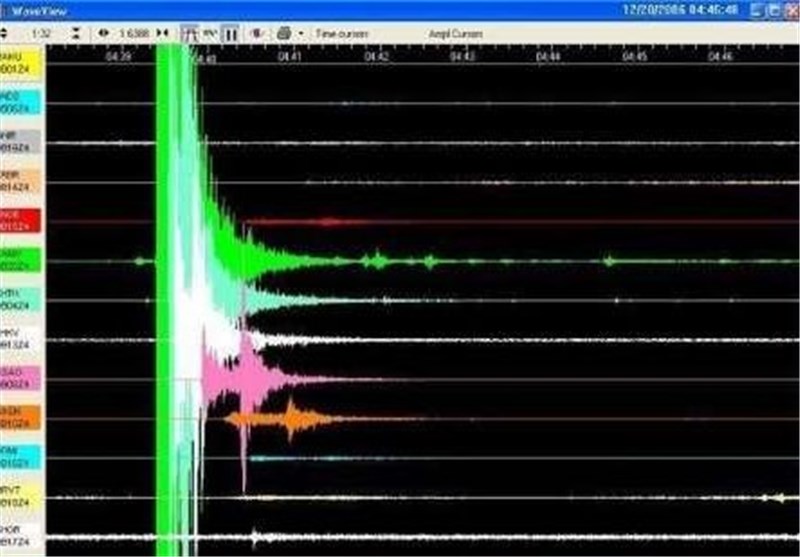The width and height of the screenshot is (800, 557).
Task: Select the yellow BAKU channel label
Action: tap(20, 62)
